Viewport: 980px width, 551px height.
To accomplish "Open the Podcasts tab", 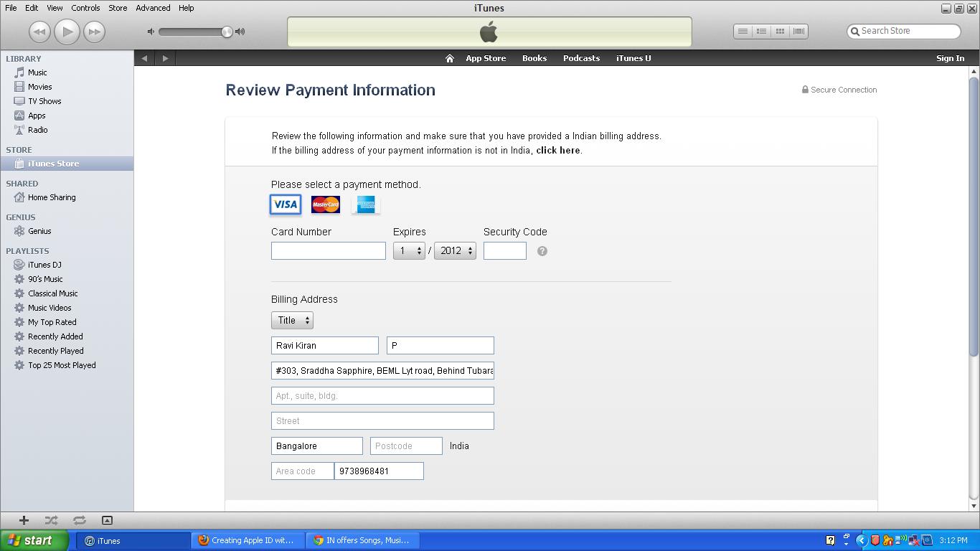I will (581, 58).
